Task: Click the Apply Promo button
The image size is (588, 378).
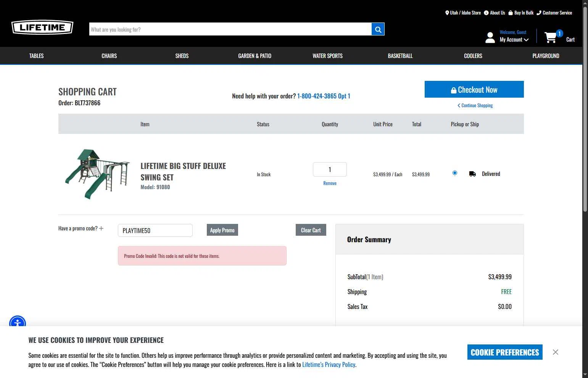Action: pos(222,230)
